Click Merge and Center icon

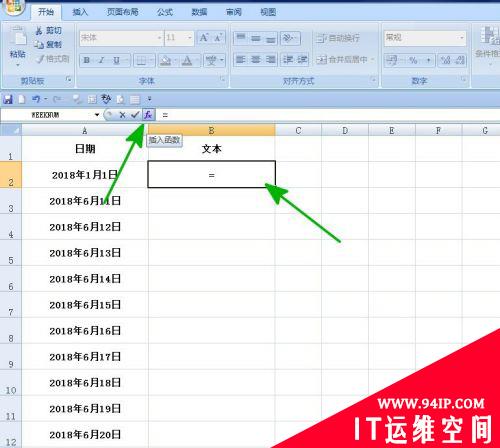tap(322, 60)
